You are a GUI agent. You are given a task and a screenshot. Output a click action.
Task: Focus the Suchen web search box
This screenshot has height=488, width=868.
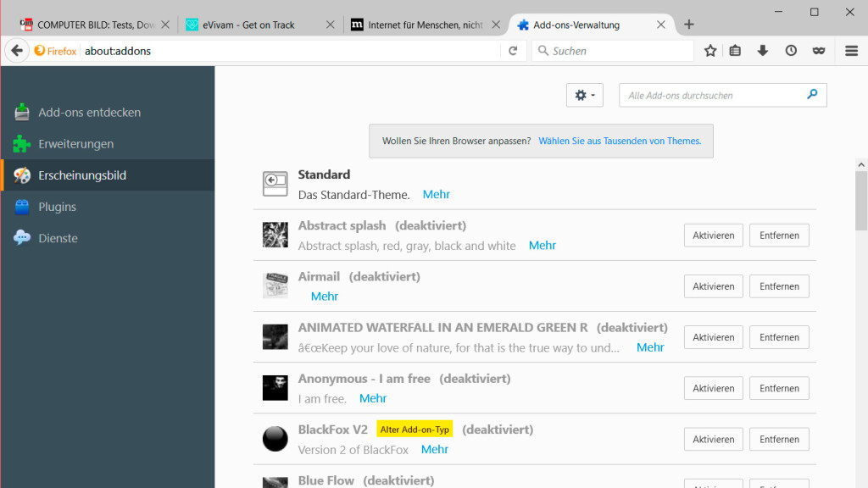[x=613, y=51]
